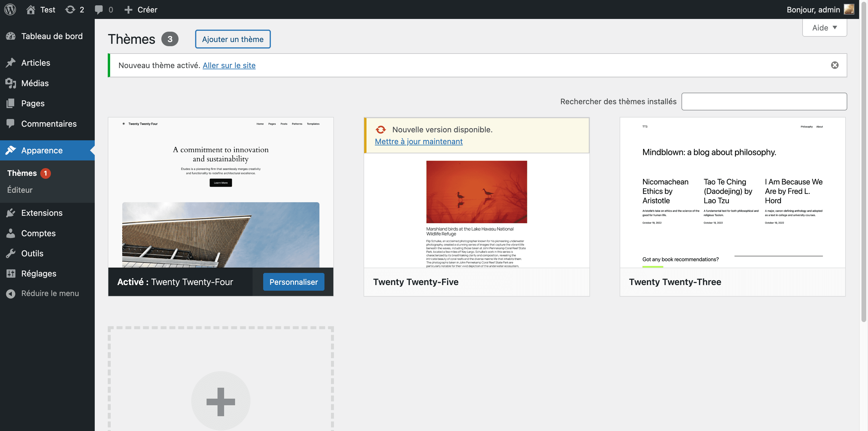The height and width of the screenshot is (431, 868).
Task: Open the Éditeur submenu item
Action: coord(20,190)
